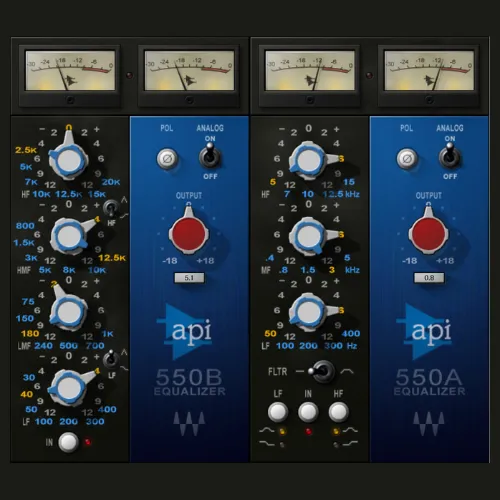Toggle the 550A FLTR switch
This screenshot has height=500, width=500.
(x=322, y=371)
